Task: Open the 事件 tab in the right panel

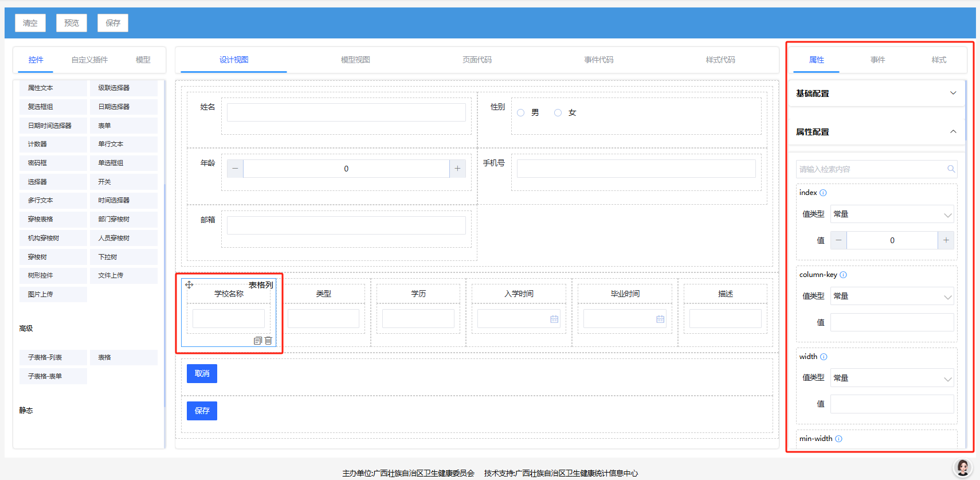Action: click(877, 60)
